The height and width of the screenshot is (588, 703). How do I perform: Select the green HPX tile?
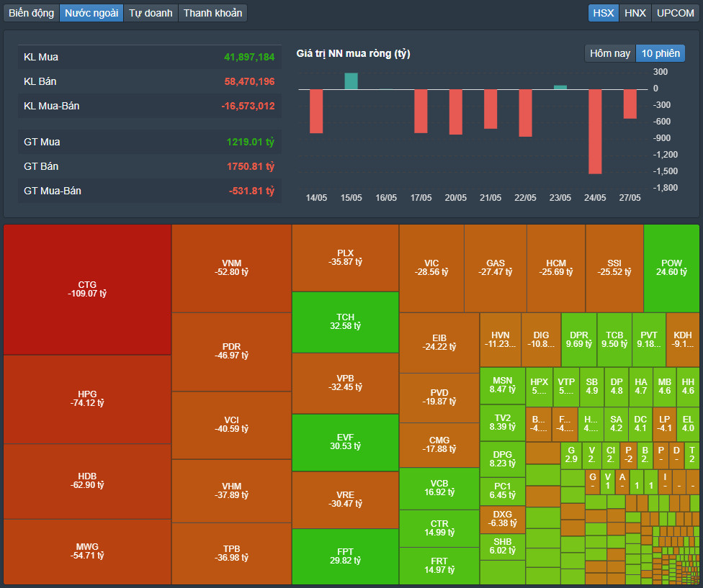coord(539,386)
